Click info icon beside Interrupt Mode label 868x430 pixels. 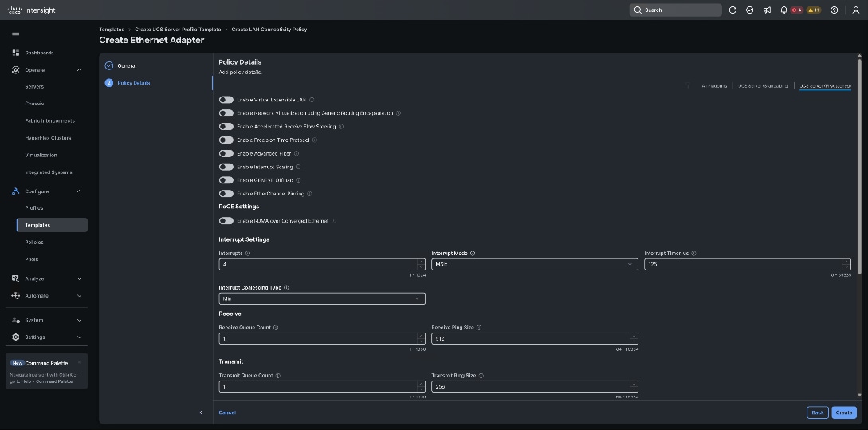click(x=472, y=253)
